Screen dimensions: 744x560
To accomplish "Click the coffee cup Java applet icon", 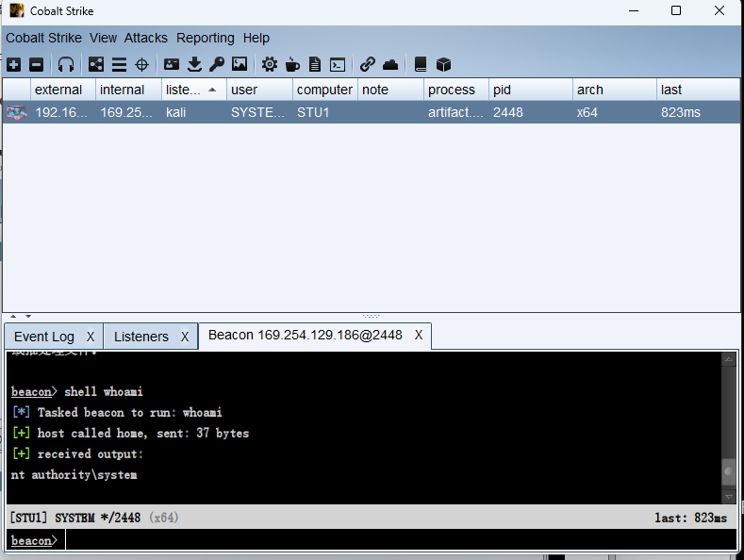I will pyautogui.click(x=292, y=65).
